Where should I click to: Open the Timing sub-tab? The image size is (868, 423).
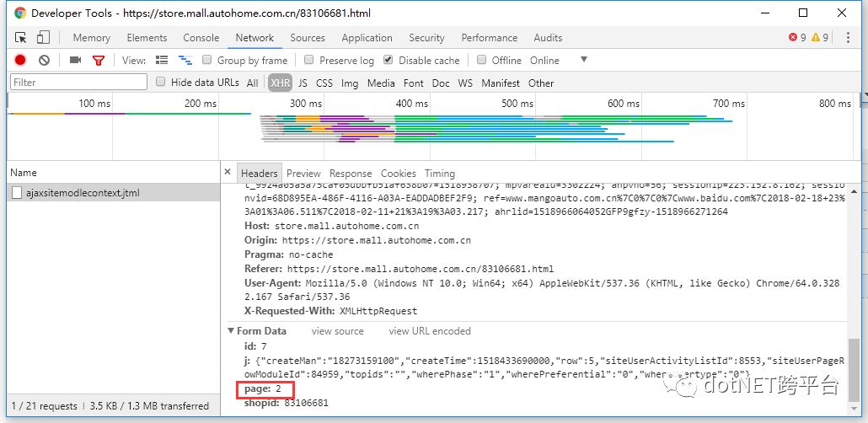[440, 174]
